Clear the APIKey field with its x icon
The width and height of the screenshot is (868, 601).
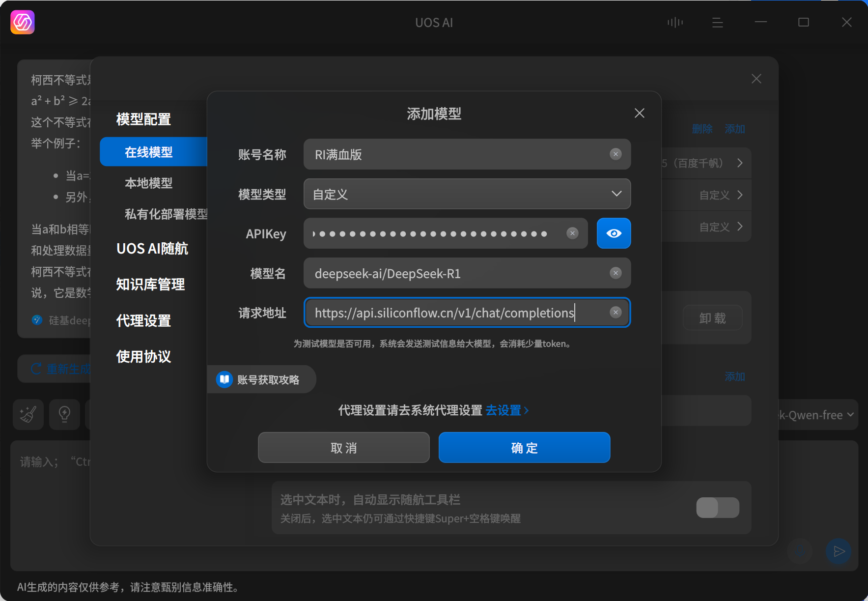coord(573,233)
